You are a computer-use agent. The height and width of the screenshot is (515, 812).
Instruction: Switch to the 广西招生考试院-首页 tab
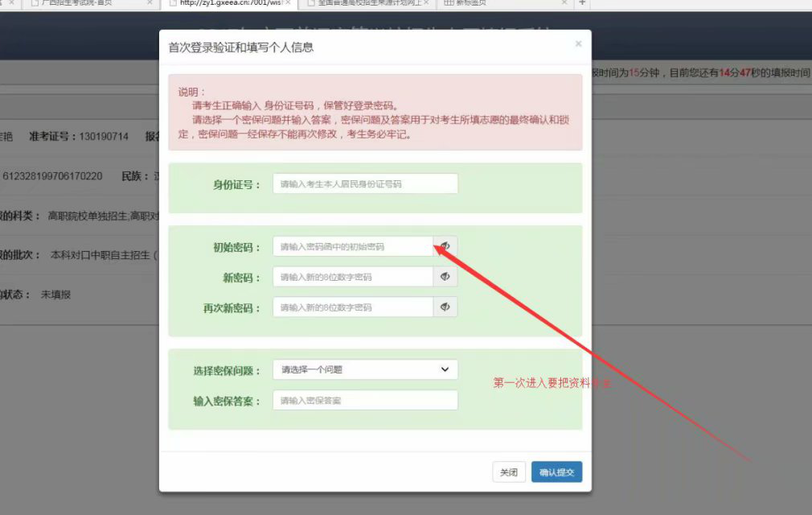88,3
